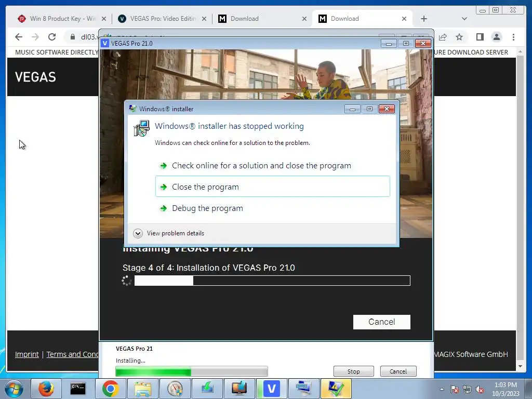
Task: Click network tray icon
Action: (467, 389)
